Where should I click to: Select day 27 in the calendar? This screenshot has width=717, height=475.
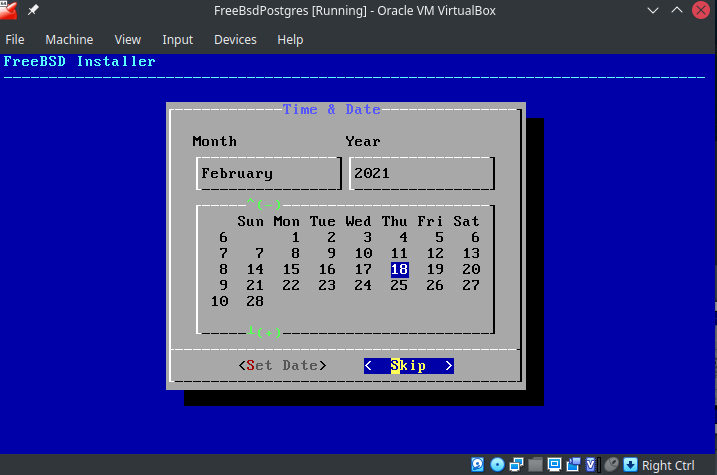471,285
